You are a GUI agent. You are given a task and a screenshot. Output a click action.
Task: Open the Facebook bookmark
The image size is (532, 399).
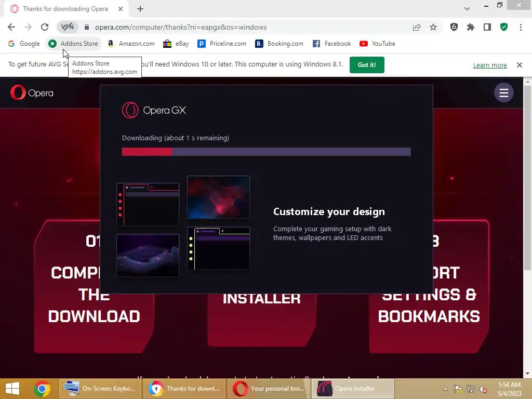[331, 44]
